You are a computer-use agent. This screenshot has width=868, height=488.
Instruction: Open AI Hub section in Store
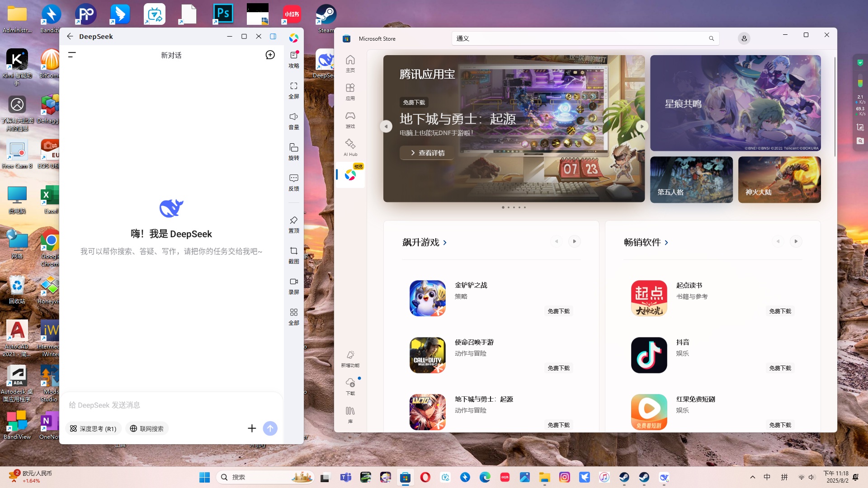[350, 148]
